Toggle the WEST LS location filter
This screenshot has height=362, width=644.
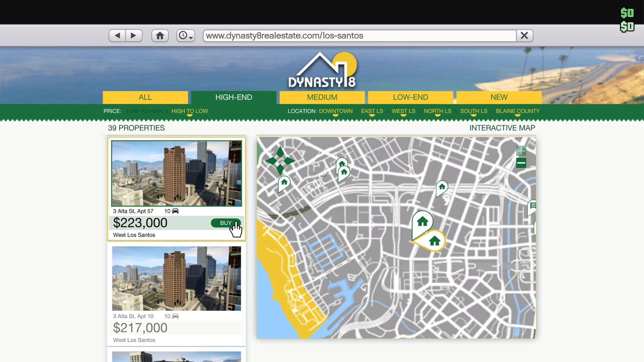(403, 111)
